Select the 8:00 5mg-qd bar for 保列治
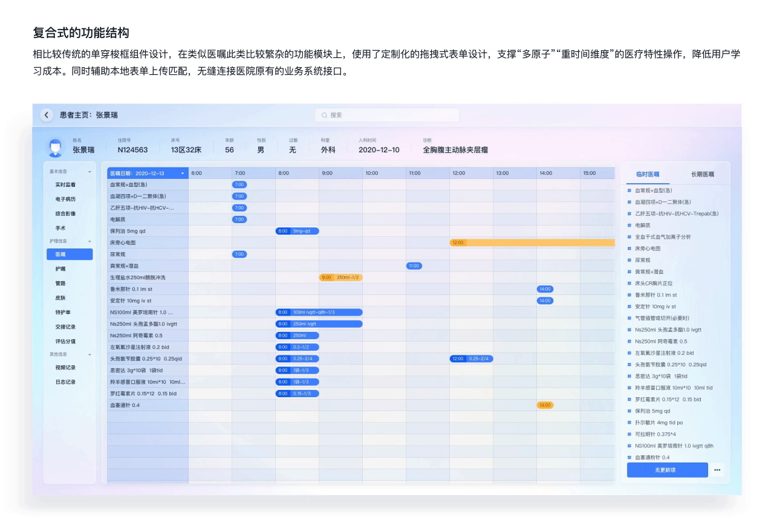Viewport: 774px width, 532px height. pyautogui.click(x=297, y=231)
